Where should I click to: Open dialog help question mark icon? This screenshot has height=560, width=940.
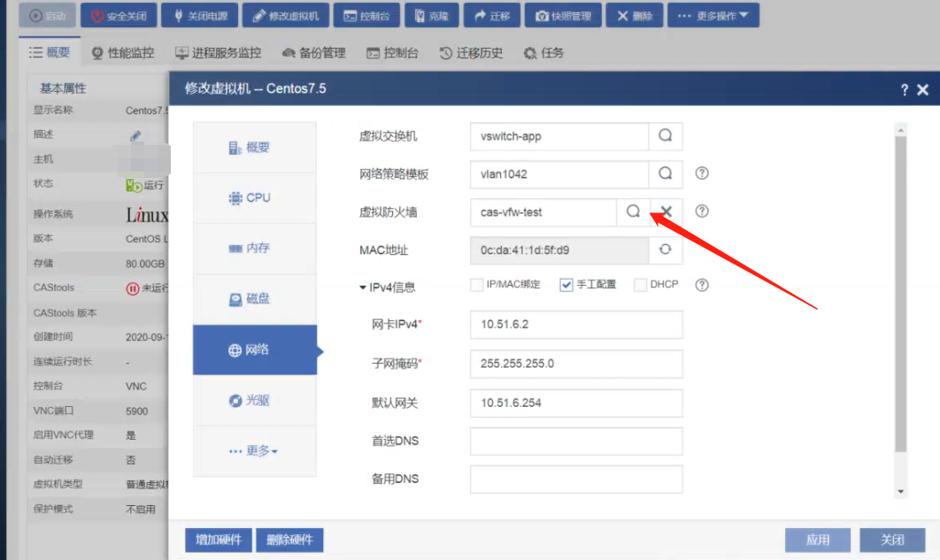pyautogui.click(x=904, y=90)
